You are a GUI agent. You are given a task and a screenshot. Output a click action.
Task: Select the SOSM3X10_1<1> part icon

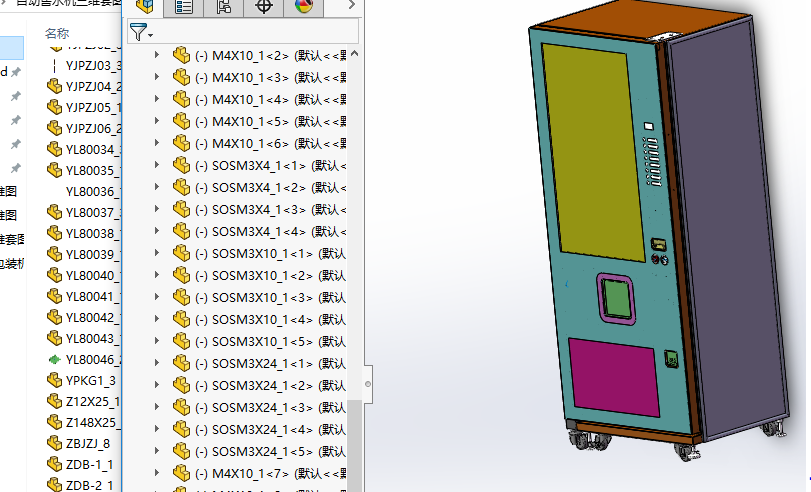pos(182,254)
